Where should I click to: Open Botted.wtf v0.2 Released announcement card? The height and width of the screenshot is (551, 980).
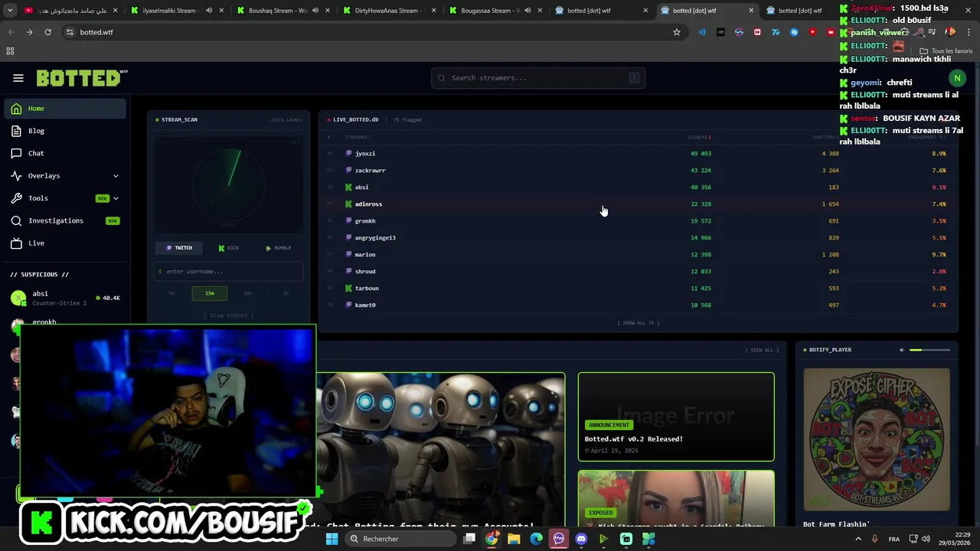(676, 417)
